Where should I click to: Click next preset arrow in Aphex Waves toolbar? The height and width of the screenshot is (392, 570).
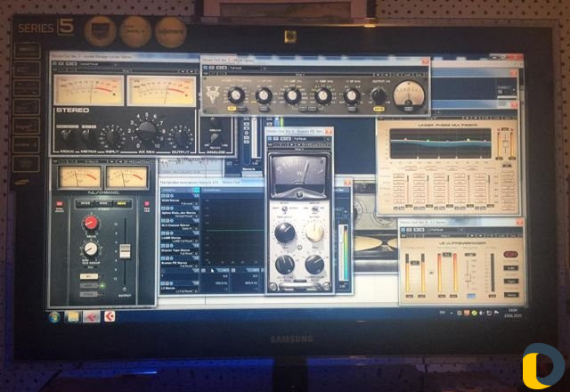[x=191, y=71]
